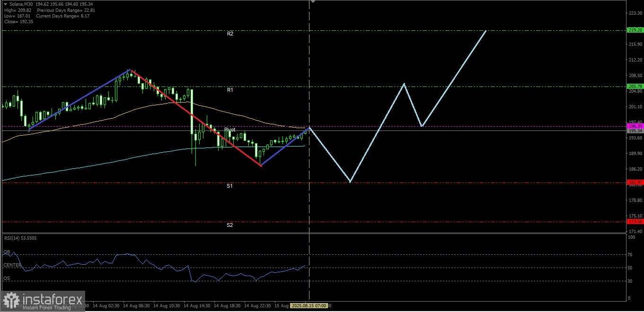Click the red 173.58 price tag
The image size is (644, 312).
635,221
